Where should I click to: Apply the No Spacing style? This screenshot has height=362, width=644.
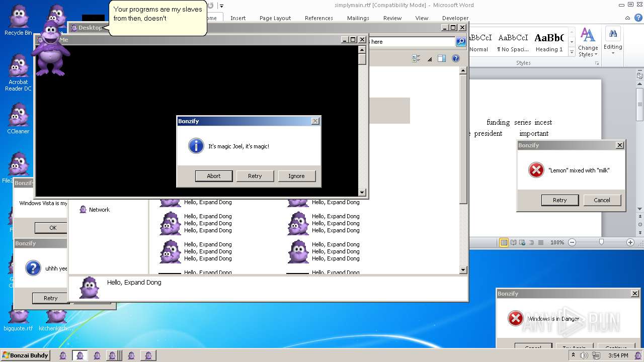pos(513,41)
